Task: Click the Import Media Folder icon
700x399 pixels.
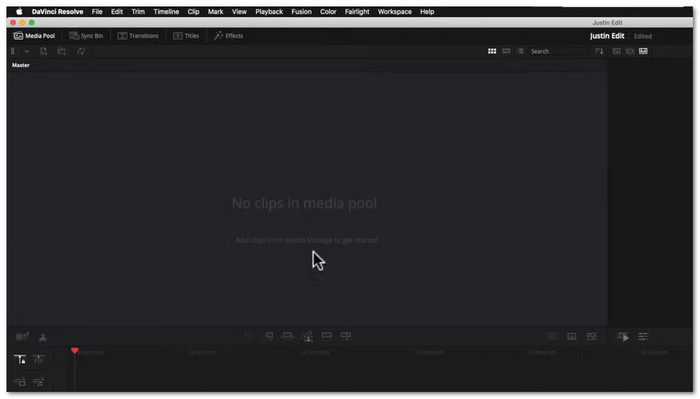Action: [x=62, y=51]
